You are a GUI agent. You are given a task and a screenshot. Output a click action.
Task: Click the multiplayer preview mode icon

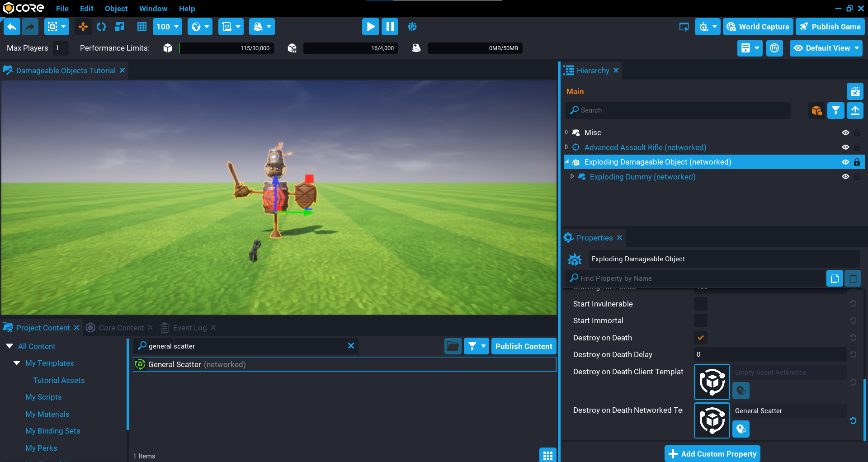[x=412, y=27]
